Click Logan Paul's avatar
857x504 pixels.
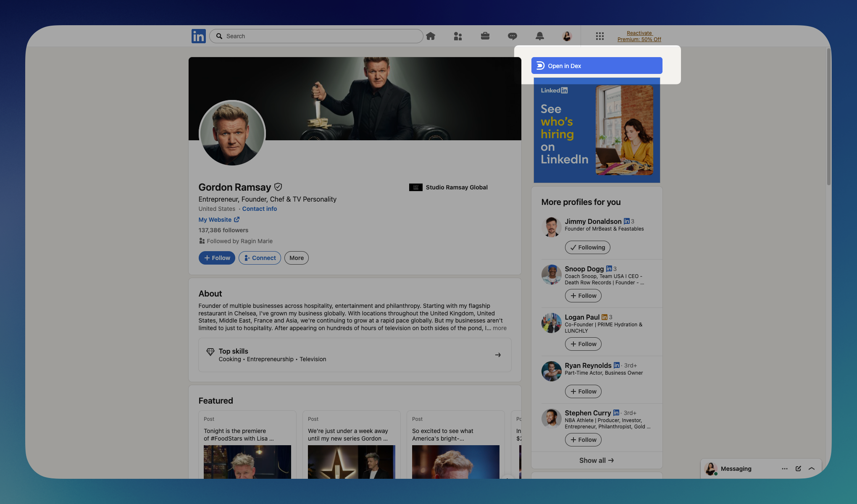point(552,323)
